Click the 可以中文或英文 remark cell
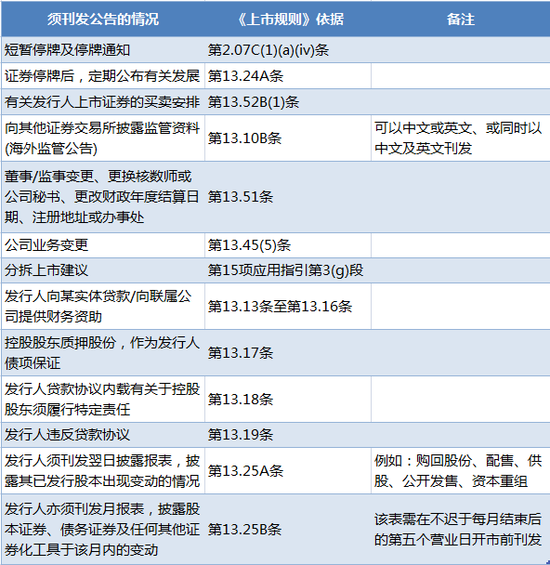The width and height of the screenshot is (550, 565). pyautogui.click(x=461, y=138)
